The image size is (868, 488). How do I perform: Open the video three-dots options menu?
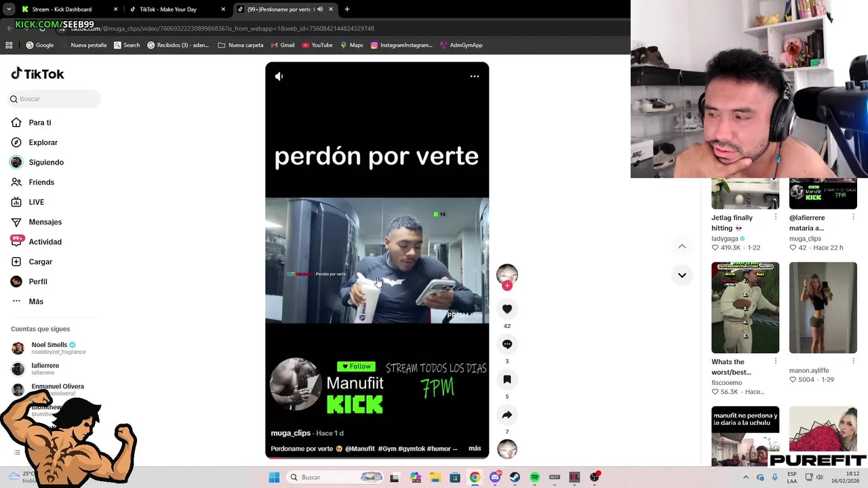coord(475,77)
